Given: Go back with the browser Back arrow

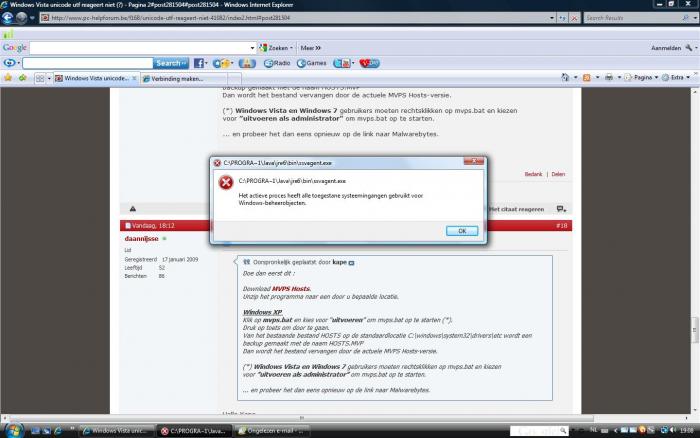Looking at the screenshot, I should tap(8, 18).
